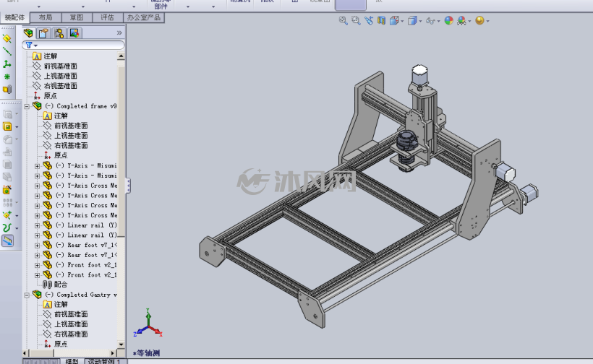593x364 pixels.
Task: Select first Y-Axis Cross Me part
Action: 80,186
